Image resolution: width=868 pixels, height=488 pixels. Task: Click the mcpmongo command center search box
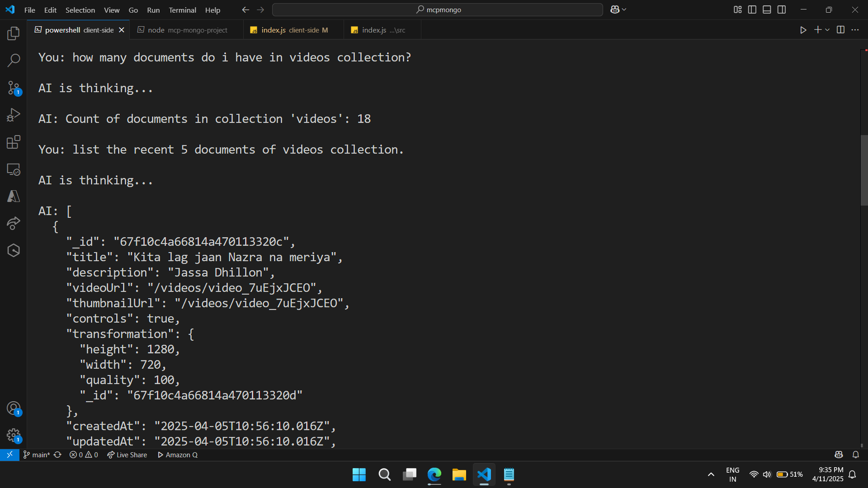(x=437, y=9)
